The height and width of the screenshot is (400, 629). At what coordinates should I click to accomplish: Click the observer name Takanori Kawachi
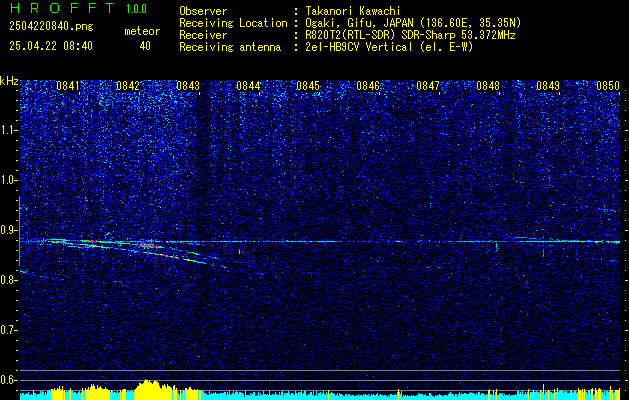[x=352, y=11]
